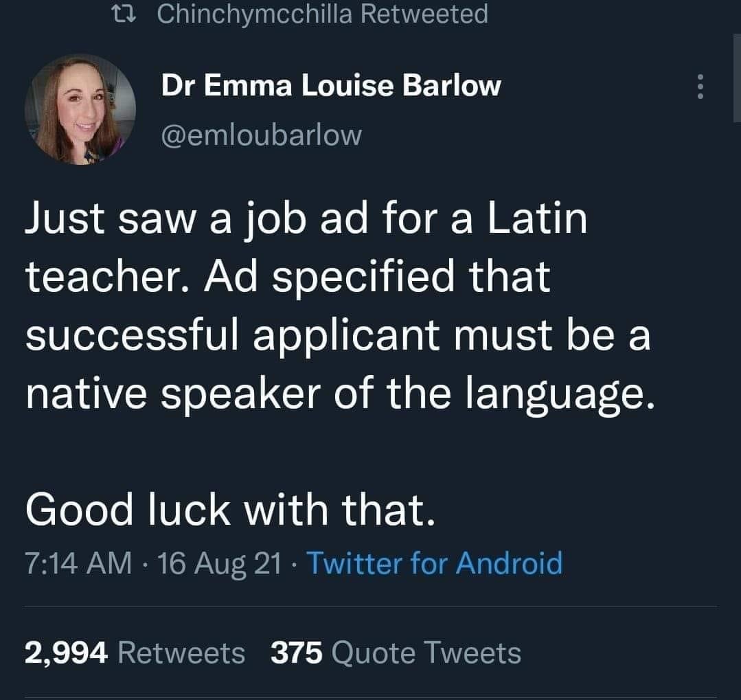Click the Good luck with that line

click(x=230, y=510)
